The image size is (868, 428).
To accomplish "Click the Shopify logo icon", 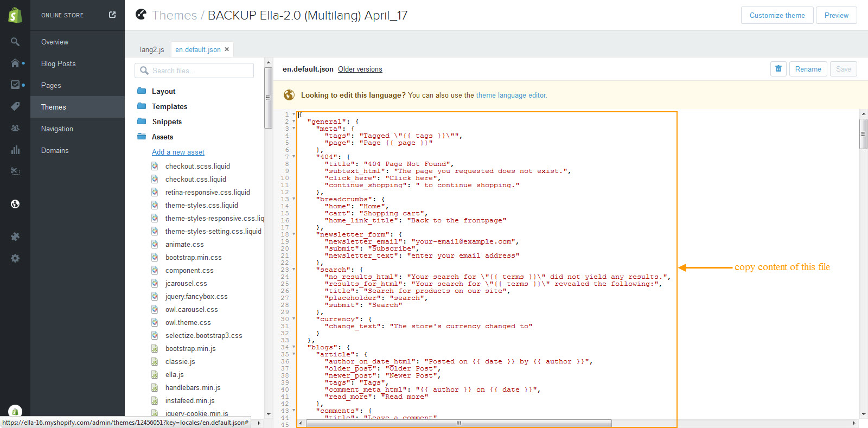I will tap(15, 15).
